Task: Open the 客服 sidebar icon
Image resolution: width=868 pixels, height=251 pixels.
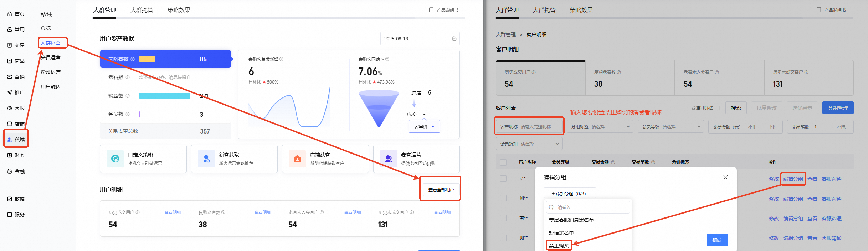Action: click(10, 108)
